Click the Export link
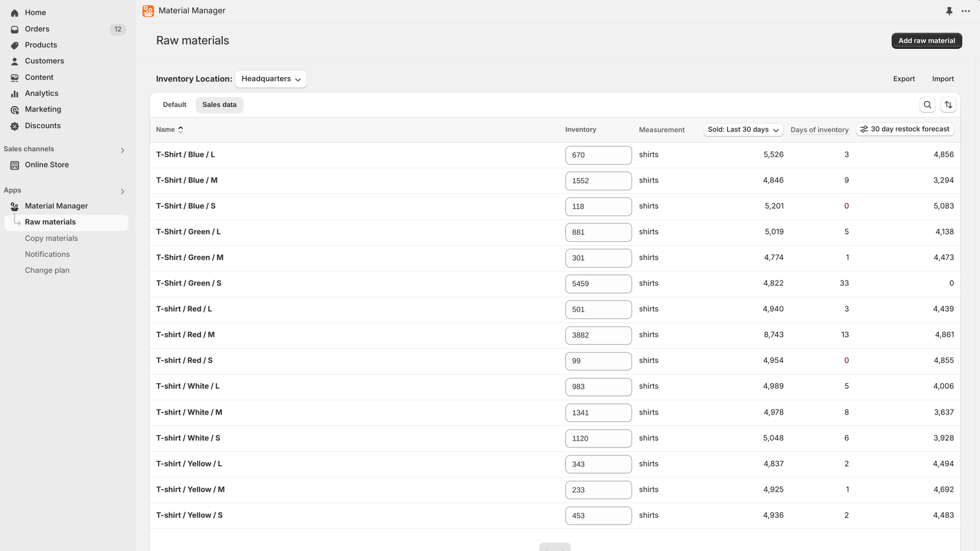Screen dimensions: 980x551 click(x=903, y=79)
